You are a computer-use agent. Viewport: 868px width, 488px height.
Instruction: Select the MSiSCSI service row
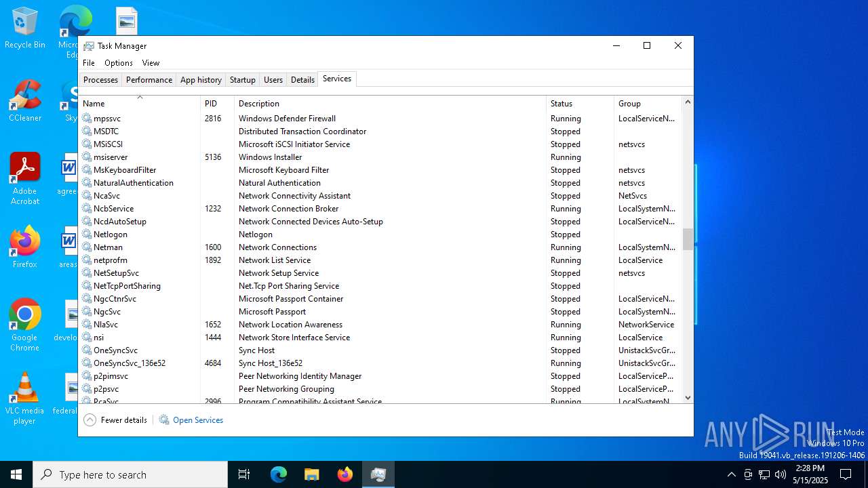click(x=380, y=144)
